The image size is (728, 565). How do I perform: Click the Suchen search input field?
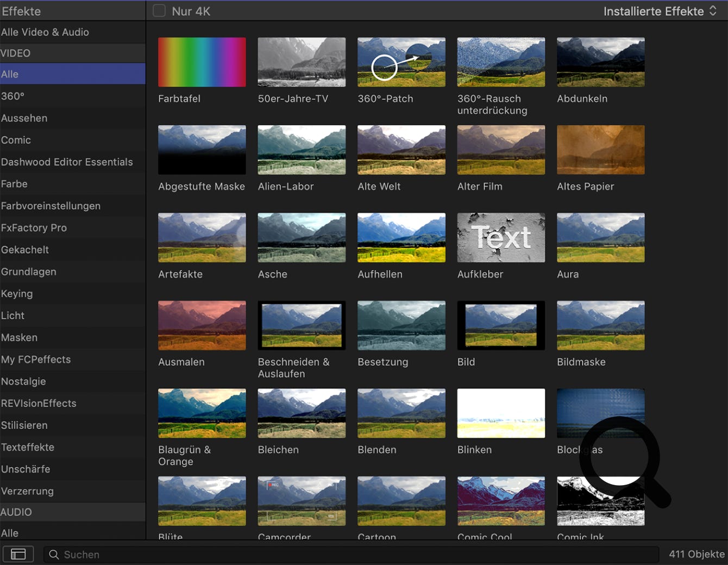(x=353, y=554)
